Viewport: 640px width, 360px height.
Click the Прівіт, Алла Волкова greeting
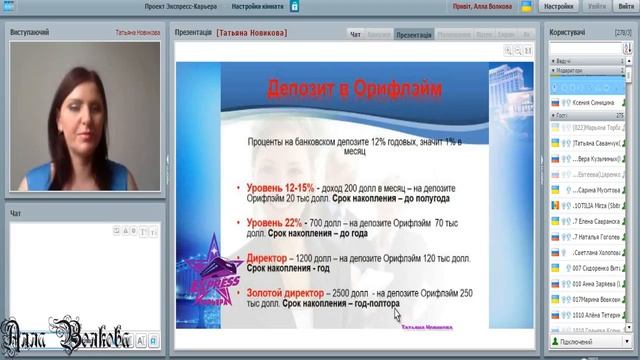482,7
